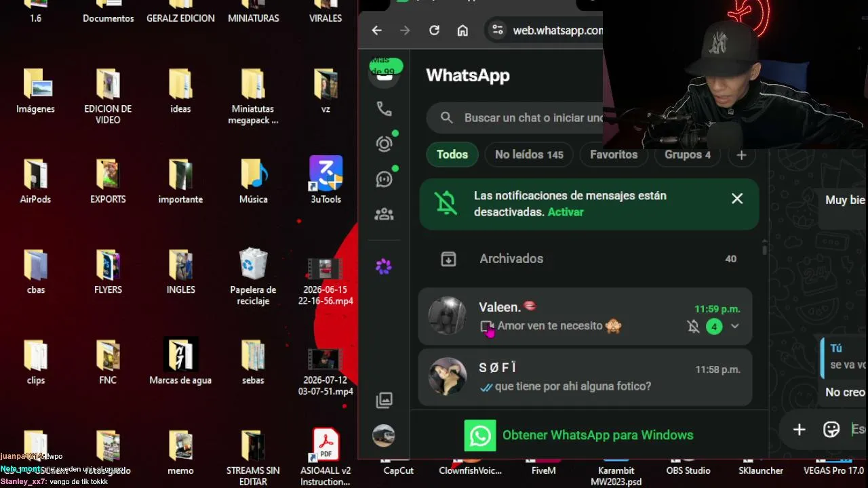Select the Favoritos chat filter
Viewport: 868px width, 488px height.
pos(614,155)
